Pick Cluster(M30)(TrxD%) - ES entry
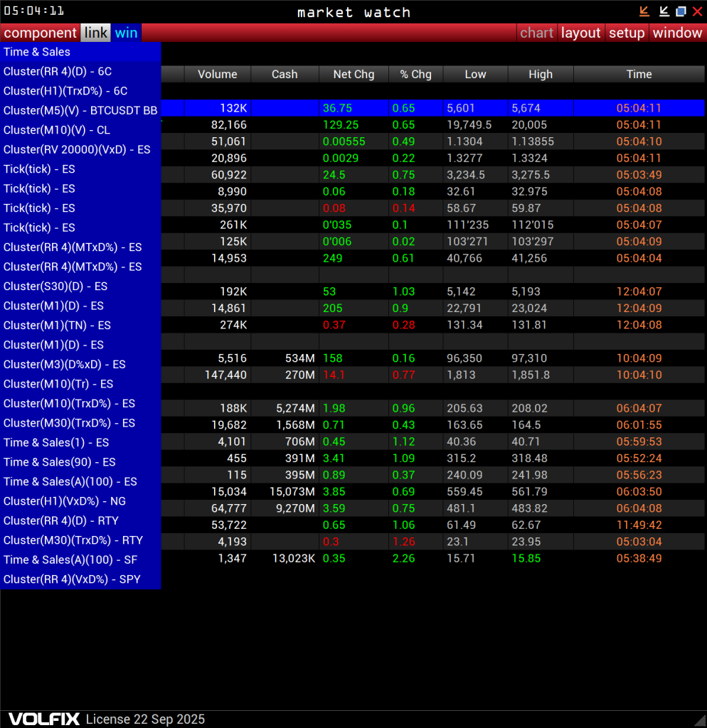Image resolution: width=707 pixels, height=728 pixels. (x=80, y=423)
